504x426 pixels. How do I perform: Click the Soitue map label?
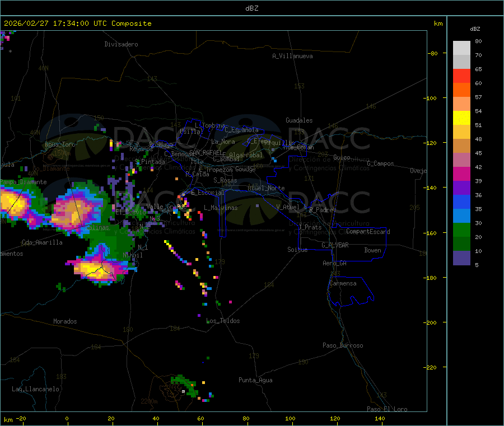click(297, 249)
